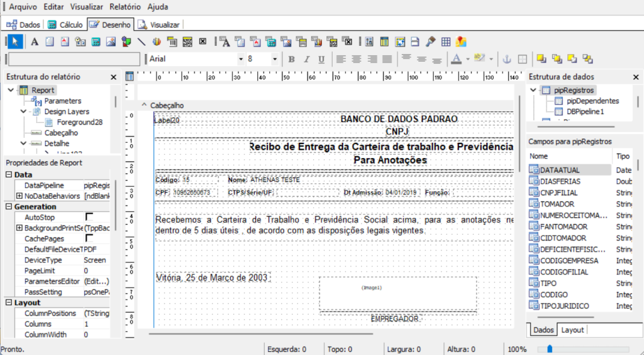Viewport: 644px width, 355px height.
Task: Toggle the AutoStop checkbox
Action: [89, 217]
